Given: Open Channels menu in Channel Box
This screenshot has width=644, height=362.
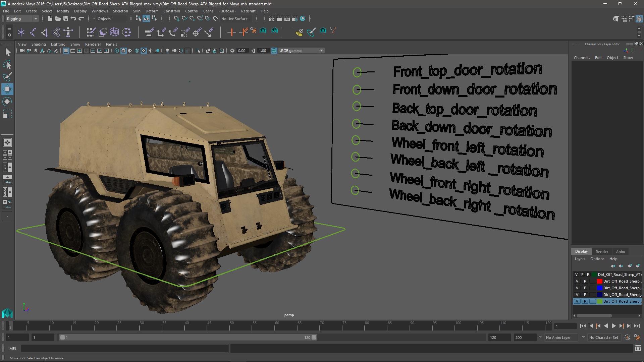Looking at the screenshot, I should [582, 58].
